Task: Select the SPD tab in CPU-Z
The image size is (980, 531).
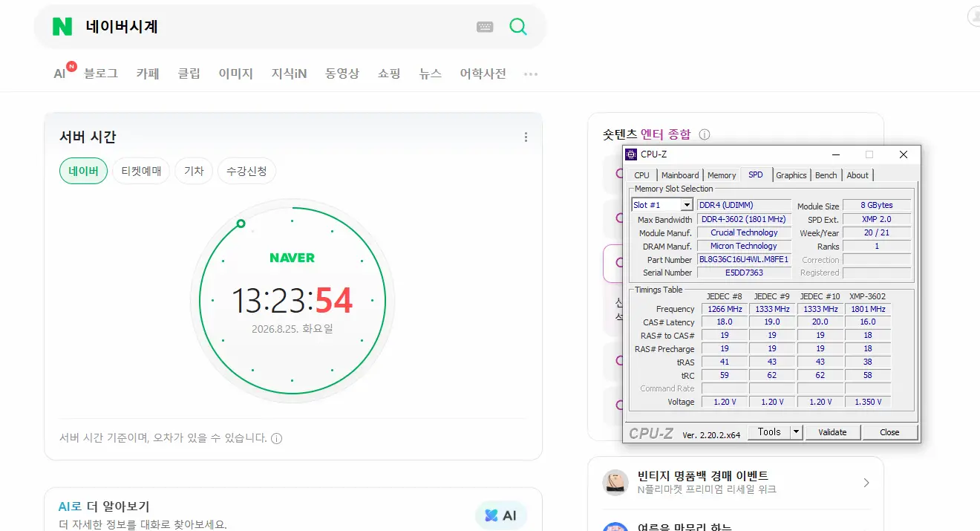Action: [x=756, y=175]
